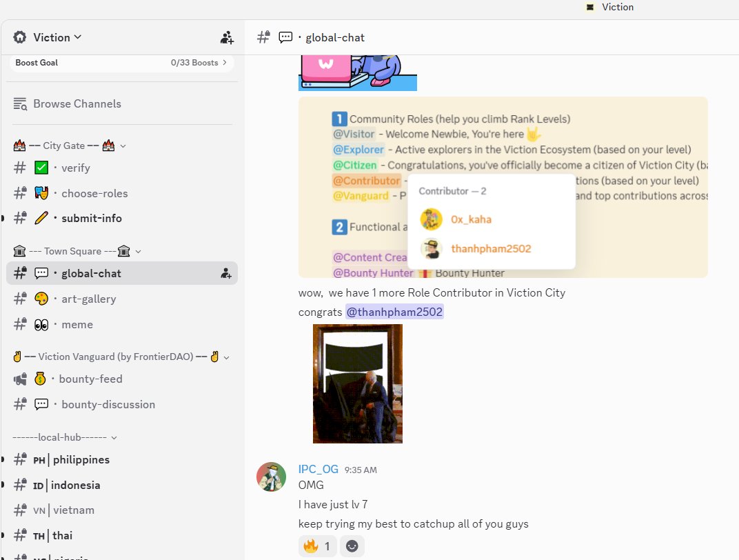Screen dimensions: 739x560
Task: Open the indonesia channel
Action: (121, 485)
